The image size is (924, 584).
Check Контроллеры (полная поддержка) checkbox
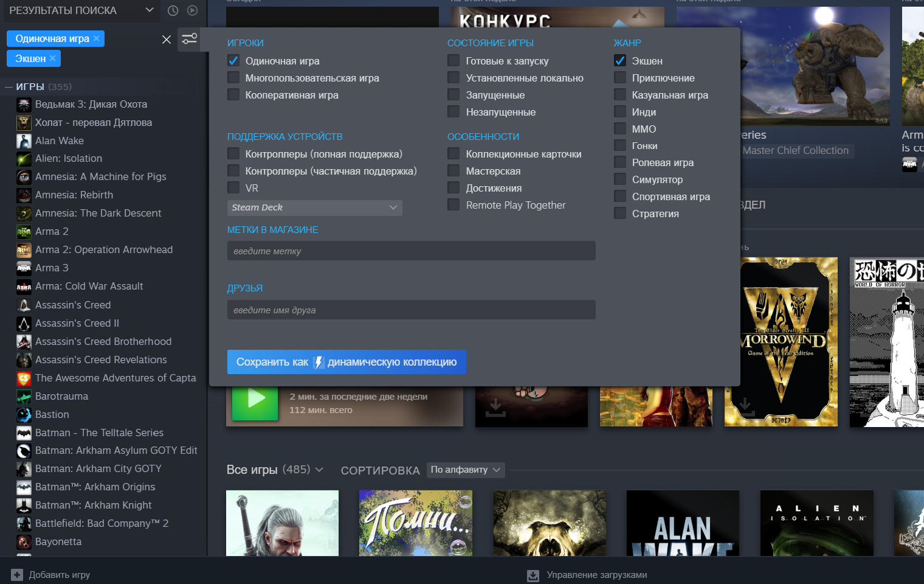coord(233,153)
